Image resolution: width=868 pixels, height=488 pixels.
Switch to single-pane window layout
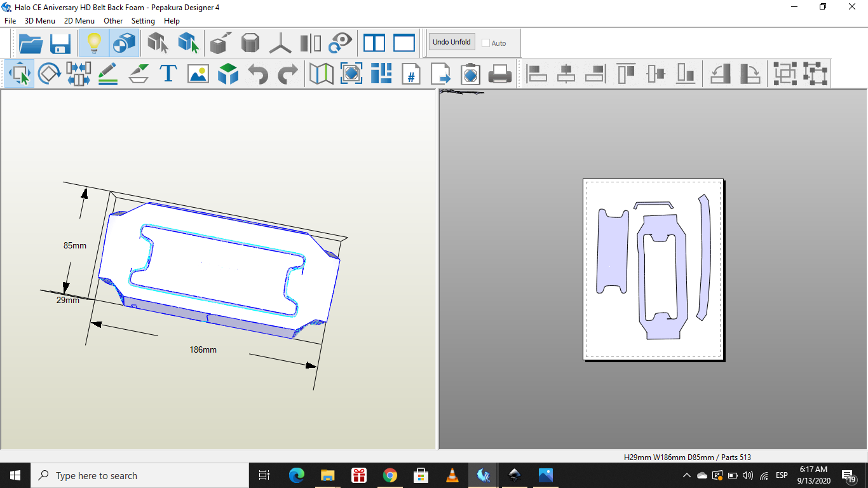[403, 43]
